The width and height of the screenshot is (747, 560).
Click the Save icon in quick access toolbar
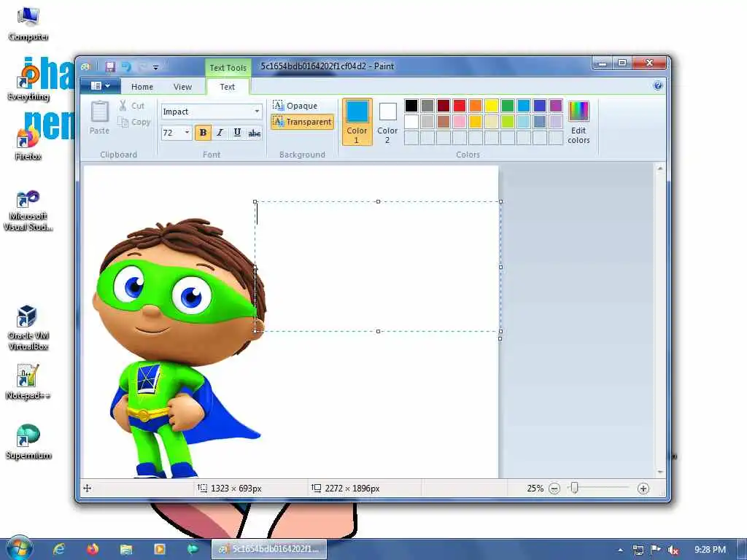click(x=111, y=66)
